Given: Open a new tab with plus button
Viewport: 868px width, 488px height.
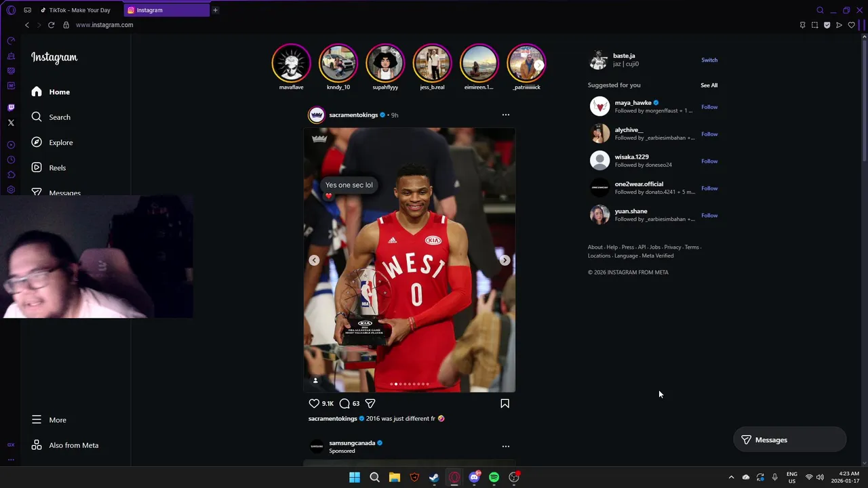Looking at the screenshot, I should click(x=215, y=10).
